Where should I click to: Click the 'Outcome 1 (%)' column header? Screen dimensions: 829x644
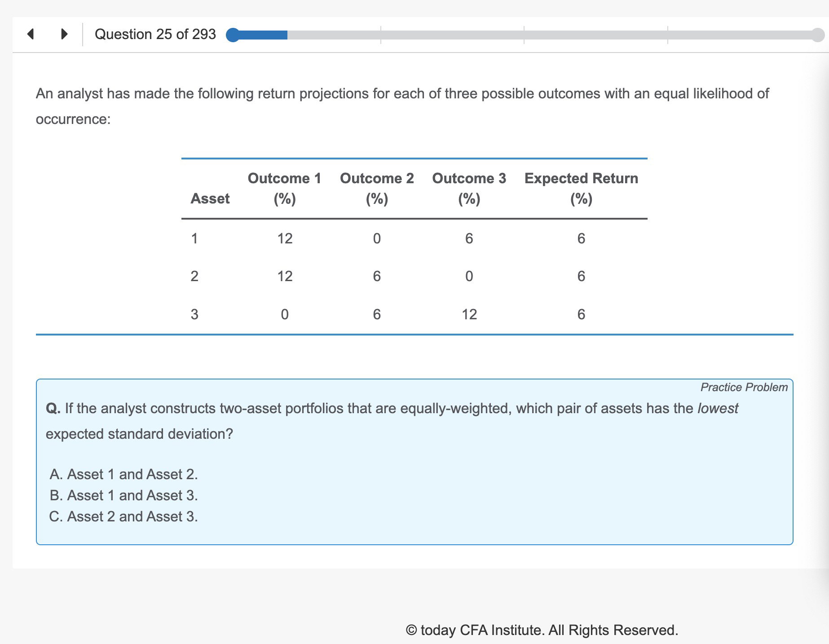click(x=284, y=188)
